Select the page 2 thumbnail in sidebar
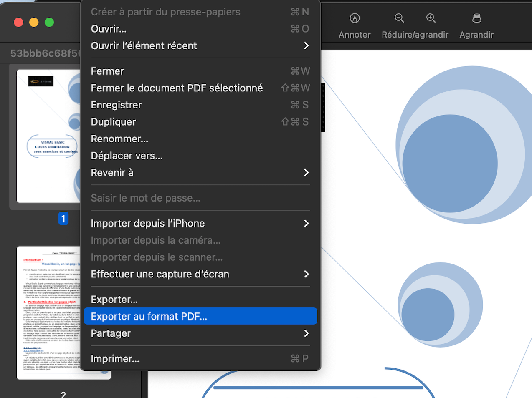Screen dimensions: 532x398 pyautogui.click(x=48, y=313)
